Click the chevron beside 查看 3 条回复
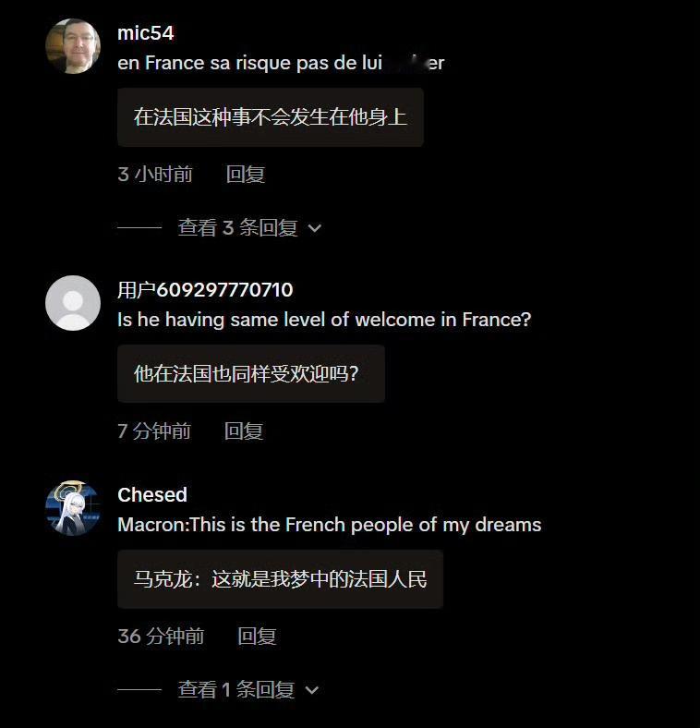 (x=315, y=228)
